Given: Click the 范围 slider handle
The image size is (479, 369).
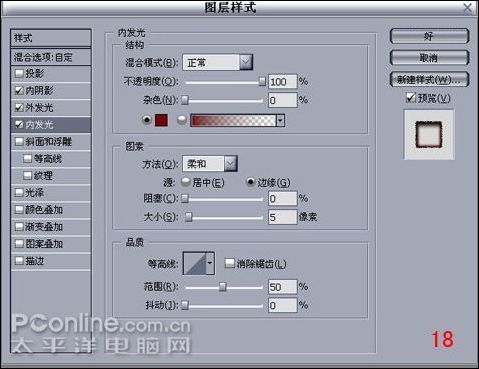Looking at the screenshot, I should pyautogui.click(x=223, y=287).
